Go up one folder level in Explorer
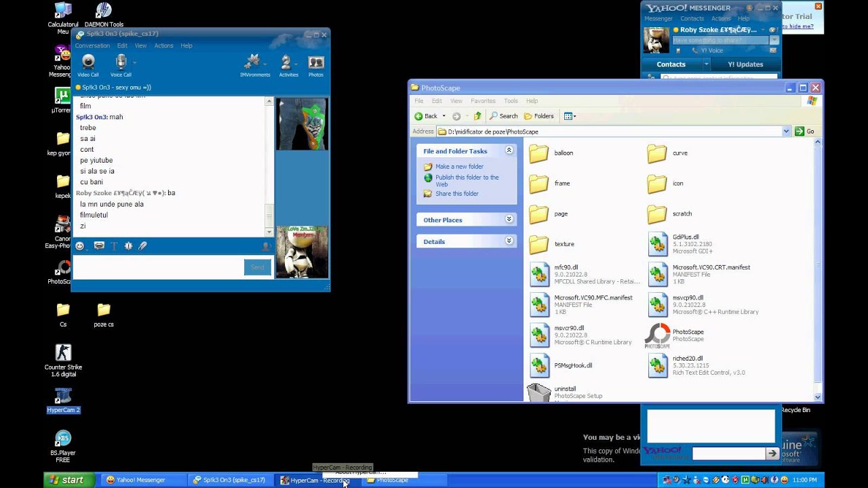 tap(477, 116)
